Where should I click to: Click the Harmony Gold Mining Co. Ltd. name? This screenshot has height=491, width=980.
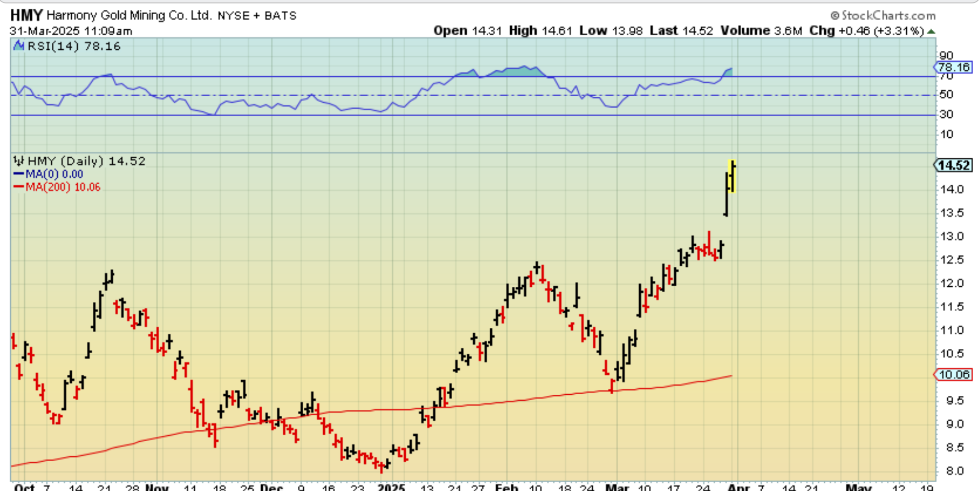129,15
